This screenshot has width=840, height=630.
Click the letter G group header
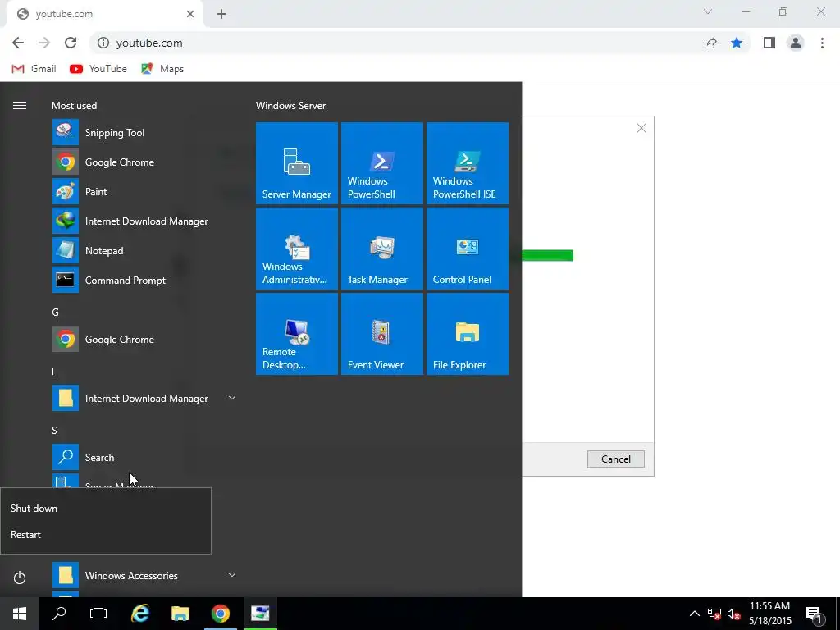(55, 313)
